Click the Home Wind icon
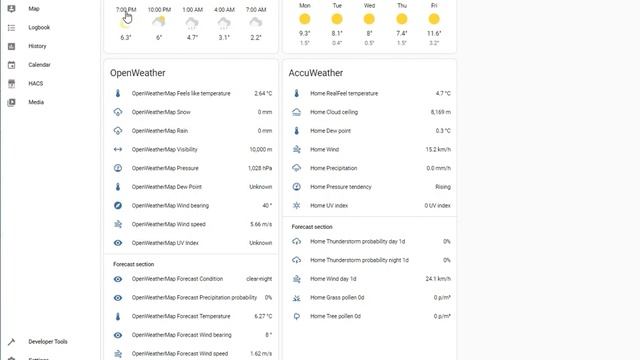This screenshot has height=360, width=640. (x=297, y=149)
